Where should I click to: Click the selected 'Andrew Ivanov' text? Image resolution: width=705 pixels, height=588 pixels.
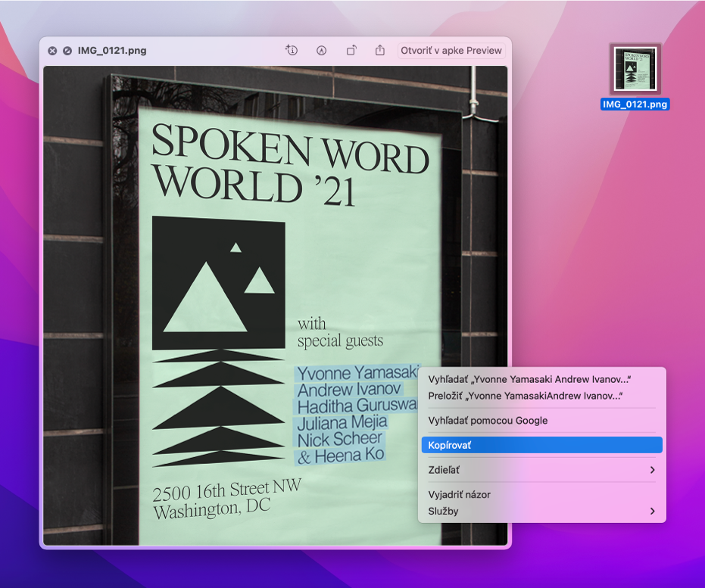[348, 390]
